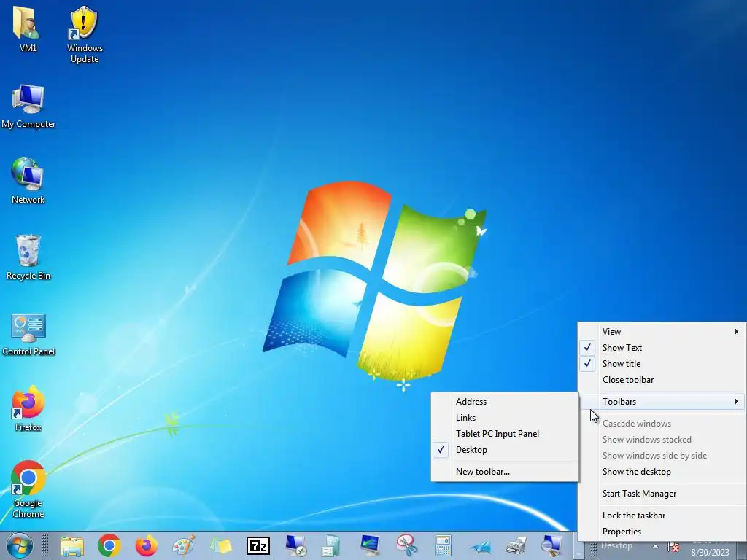Open Sticky Notes from the taskbar

point(220,545)
